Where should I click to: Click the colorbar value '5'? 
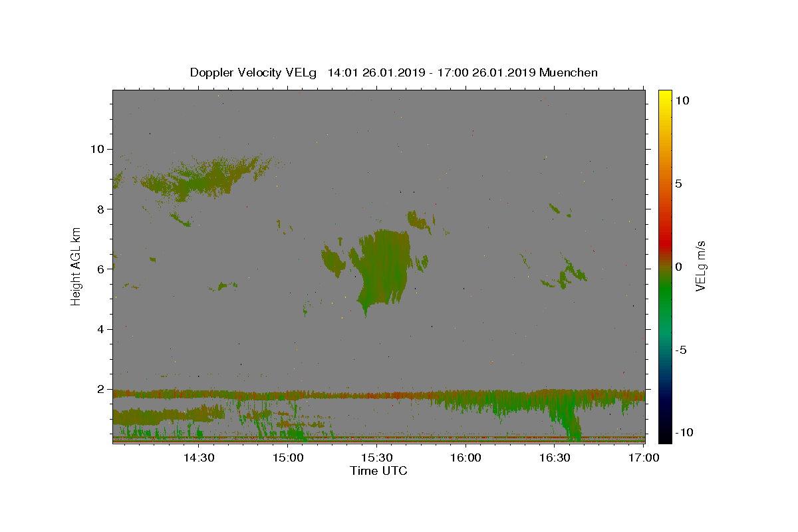click(x=678, y=184)
